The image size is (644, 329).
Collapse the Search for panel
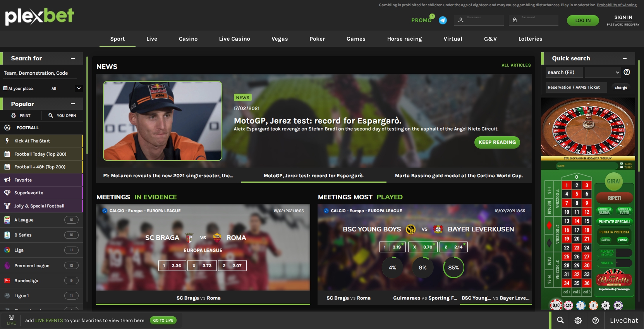[73, 58]
